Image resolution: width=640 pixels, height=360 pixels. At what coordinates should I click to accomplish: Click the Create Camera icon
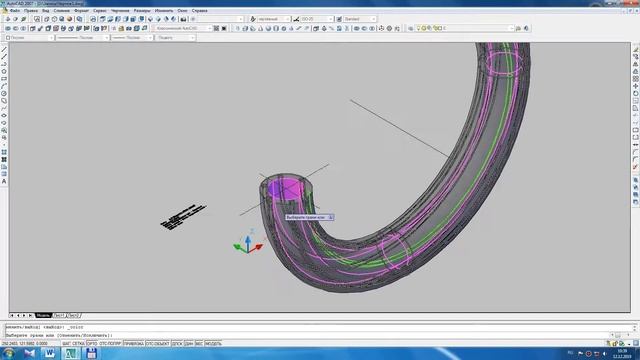[x=183, y=19]
